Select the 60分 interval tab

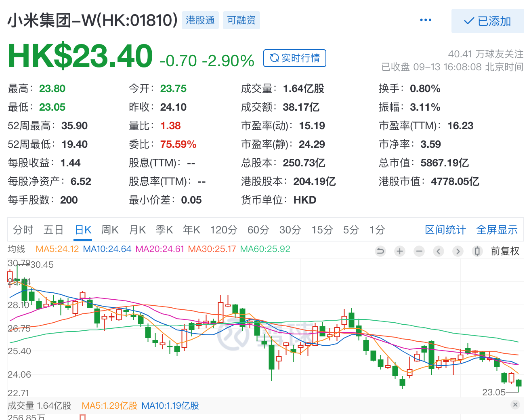[258, 229]
